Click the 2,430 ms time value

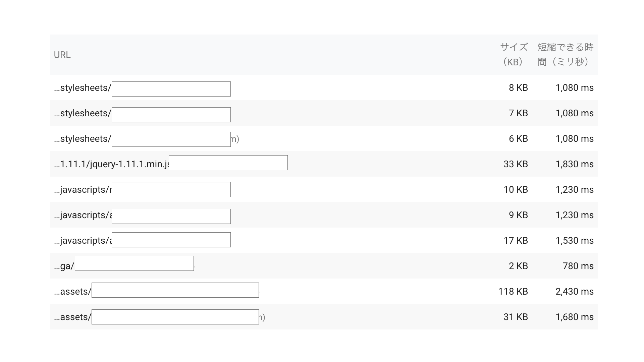coord(574,292)
